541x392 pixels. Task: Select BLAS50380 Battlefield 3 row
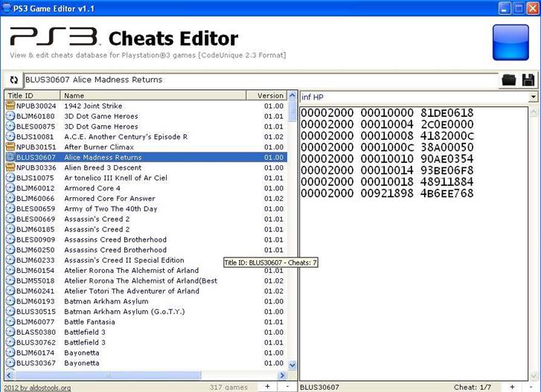pyautogui.click(x=146, y=332)
